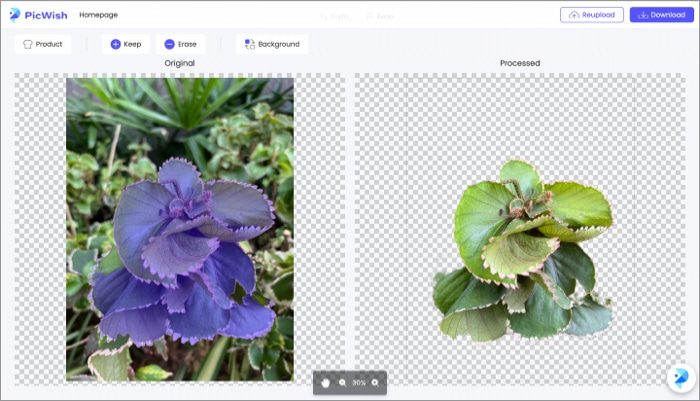The image size is (700, 401).
Task: Click the Redo button in header
Action: coord(382,16)
